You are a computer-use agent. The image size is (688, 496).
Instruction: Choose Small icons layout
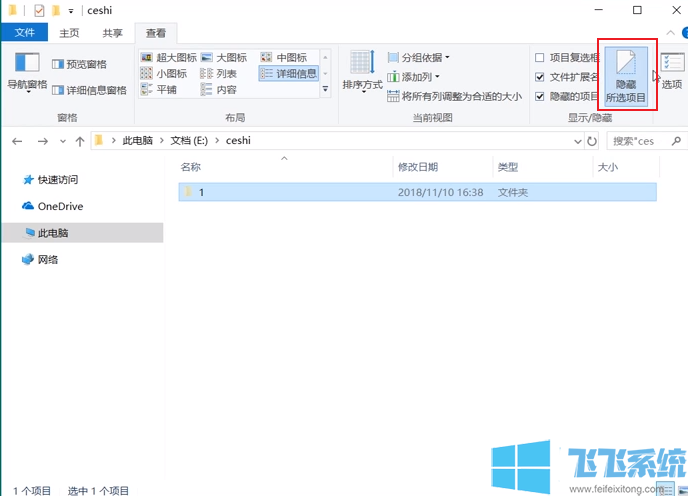164,74
